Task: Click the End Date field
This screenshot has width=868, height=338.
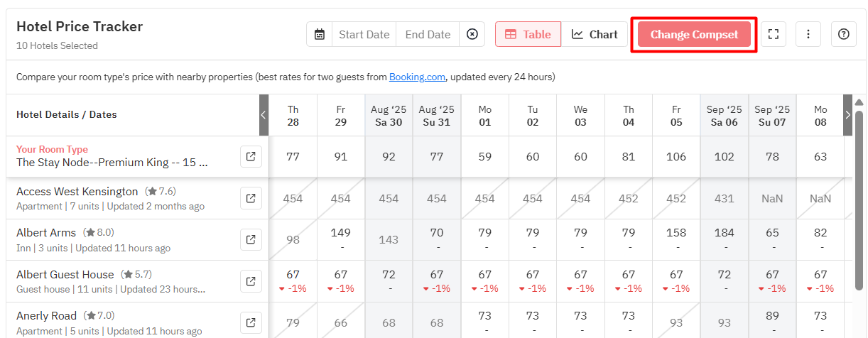Action: [x=428, y=34]
